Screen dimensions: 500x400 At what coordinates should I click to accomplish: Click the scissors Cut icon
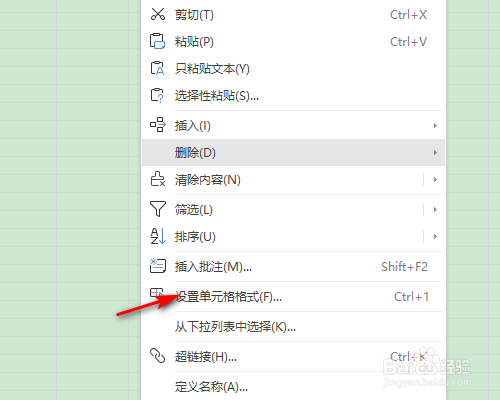pos(158,14)
